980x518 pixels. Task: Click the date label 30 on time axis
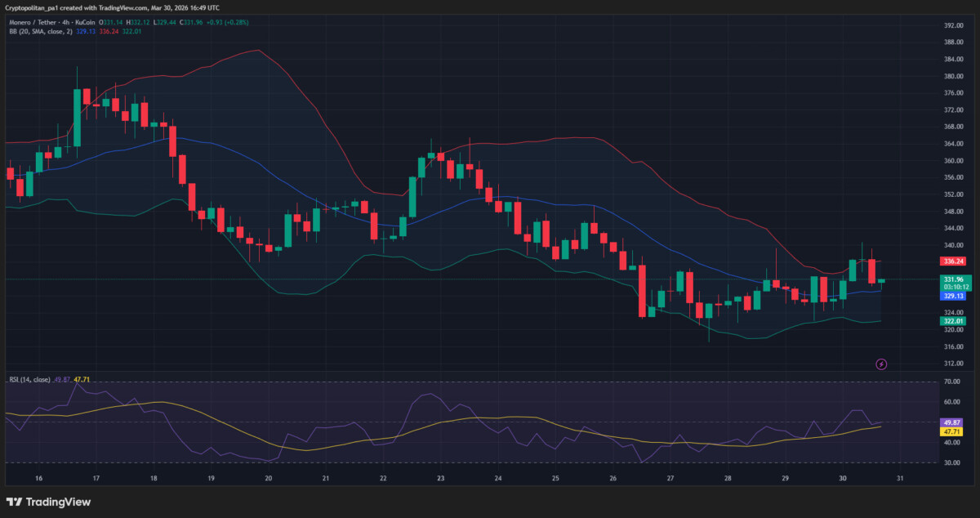coord(841,480)
